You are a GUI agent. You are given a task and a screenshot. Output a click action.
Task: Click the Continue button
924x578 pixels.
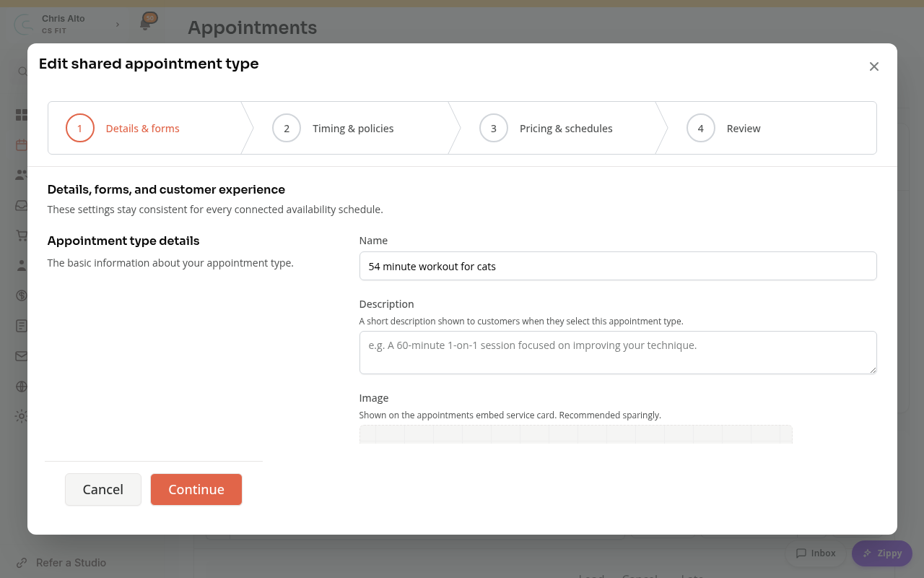click(196, 490)
